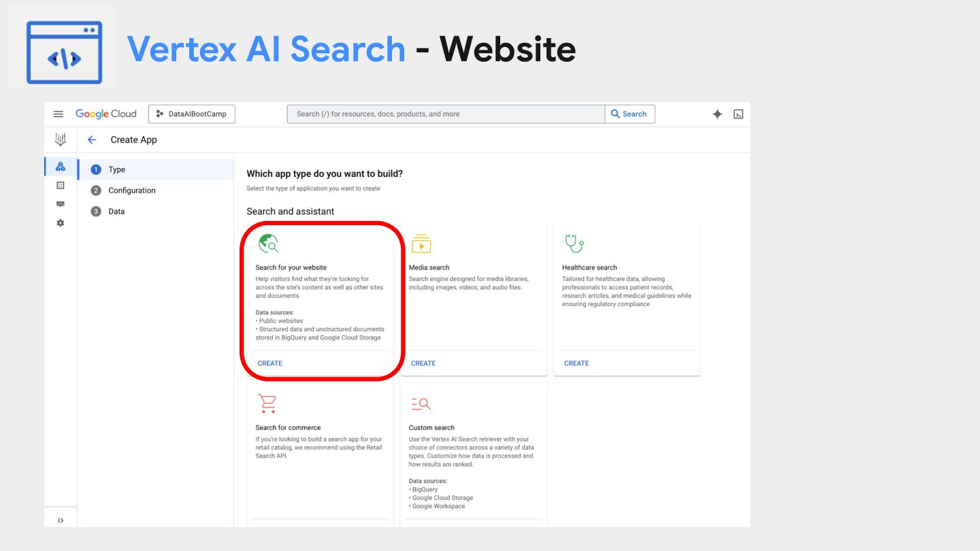Viewport: 980px width, 551px height.
Task: Expand the collapsed sidebar using bottom chevron
Action: pos(61,520)
